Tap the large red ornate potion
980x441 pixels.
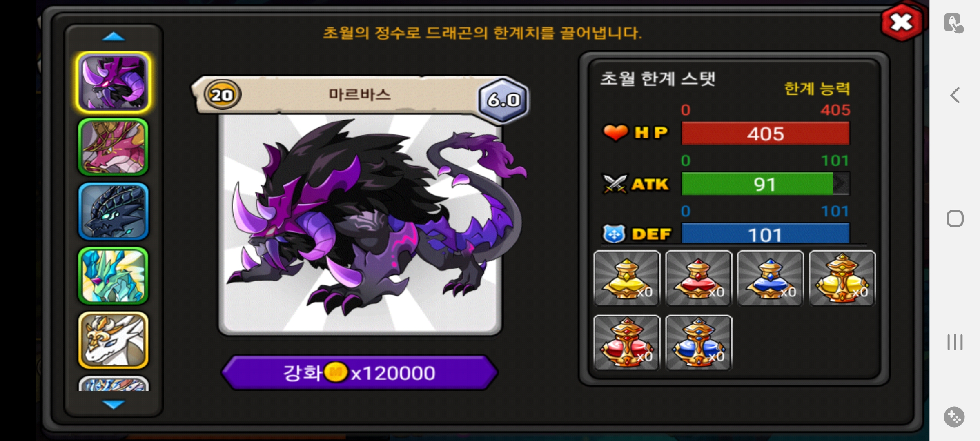[627, 342]
